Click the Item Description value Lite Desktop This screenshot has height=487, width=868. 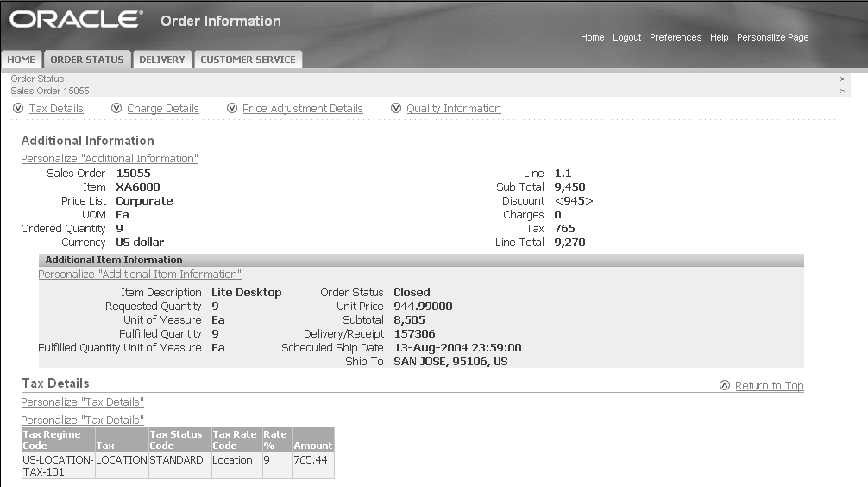coord(247,292)
